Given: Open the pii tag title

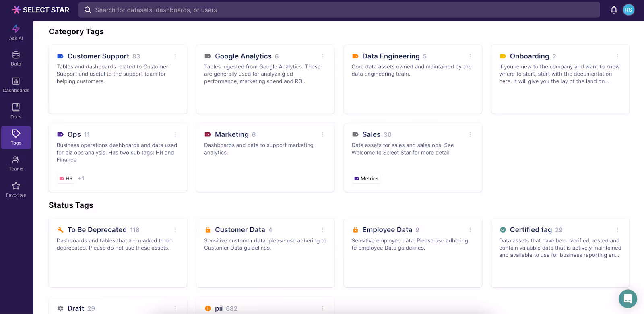Looking at the screenshot, I should click(219, 308).
